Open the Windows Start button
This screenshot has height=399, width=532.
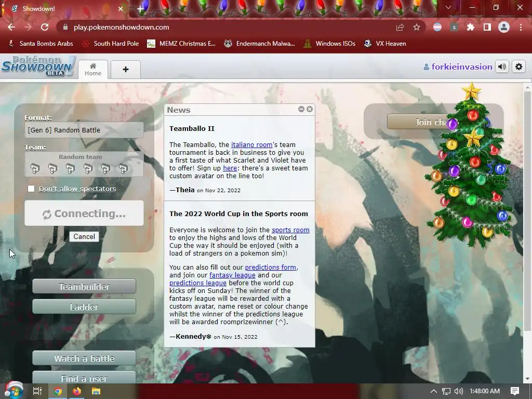coord(14,391)
